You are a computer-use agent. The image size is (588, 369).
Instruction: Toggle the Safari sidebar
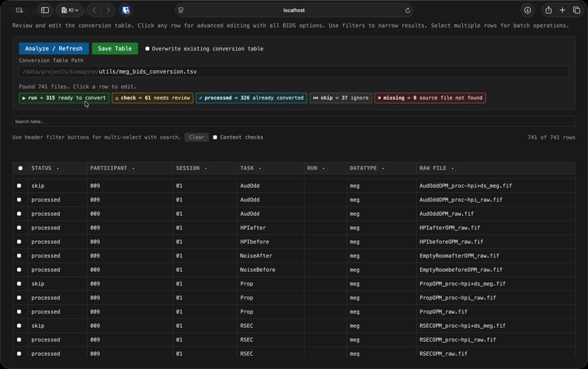[x=45, y=10]
